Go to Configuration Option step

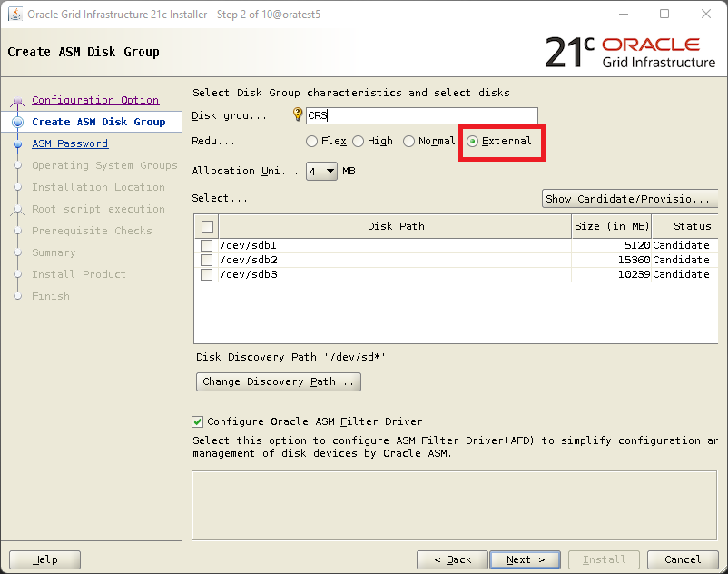95,100
